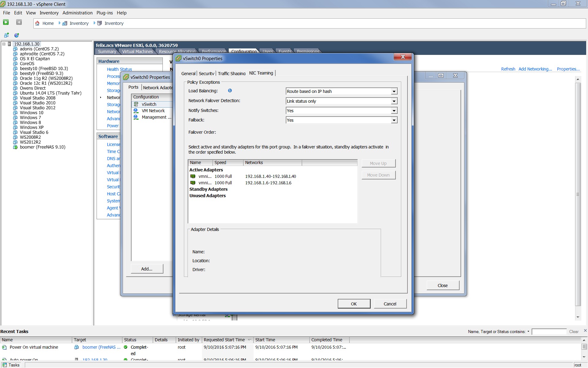Viewport: 588px width, 368px height.
Task: Click the green back navigation arrow
Action: point(6,22)
